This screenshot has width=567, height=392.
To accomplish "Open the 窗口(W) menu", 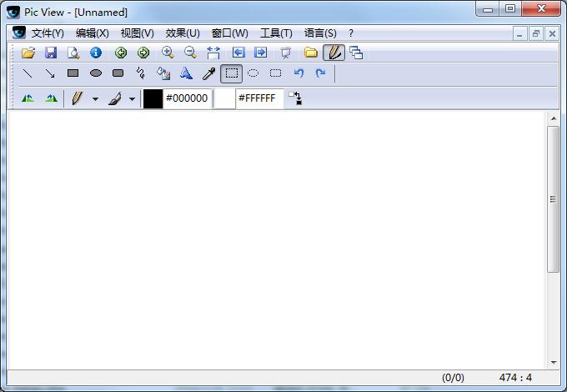I will [229, 33].
